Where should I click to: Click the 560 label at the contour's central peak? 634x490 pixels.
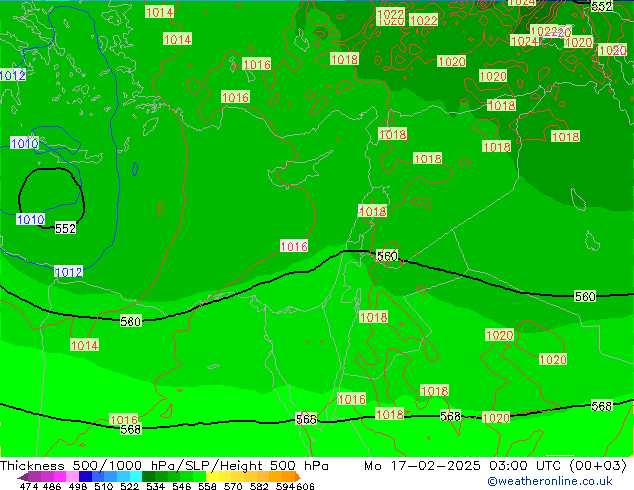387,256
